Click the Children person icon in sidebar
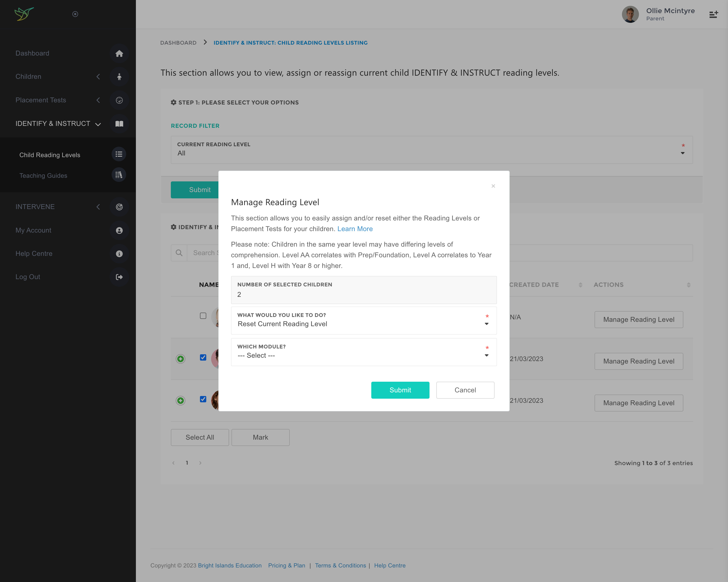This screenshot has height=582, width=728. (x=119, y=77)
